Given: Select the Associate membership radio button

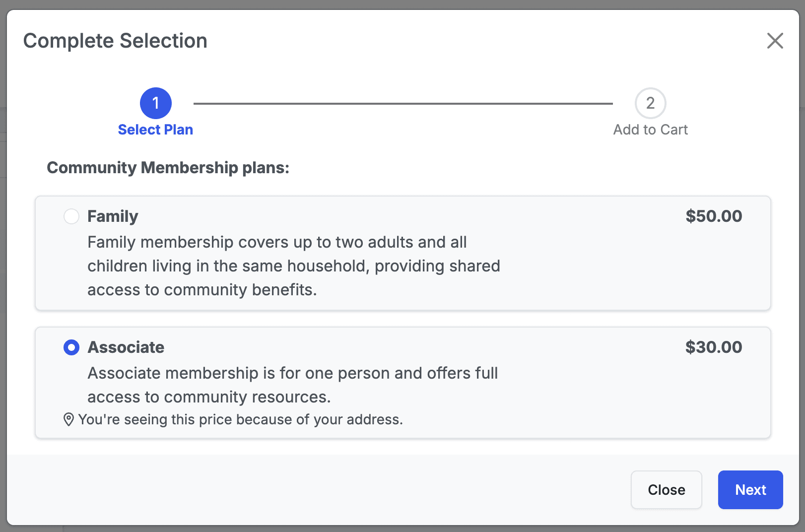Looking at the screenshot, I should click(71, 347).
